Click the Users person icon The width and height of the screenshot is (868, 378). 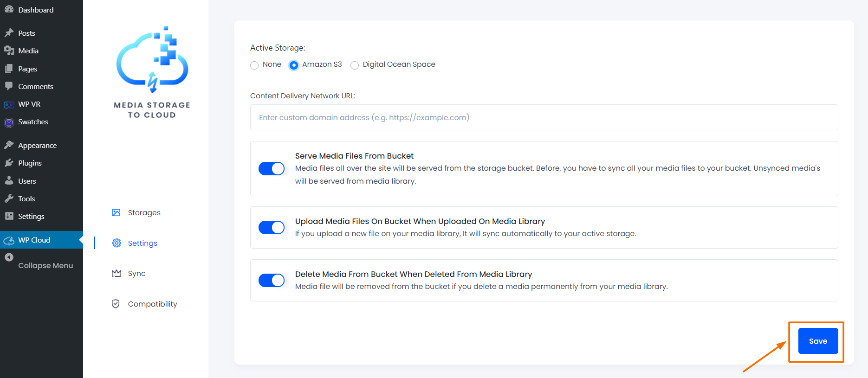point(9,181)
